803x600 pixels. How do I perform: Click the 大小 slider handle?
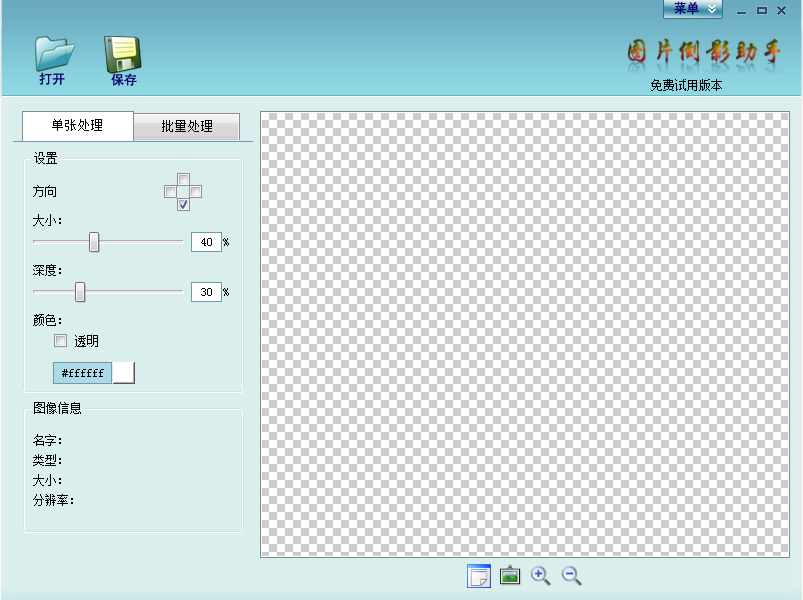[94, 242]
